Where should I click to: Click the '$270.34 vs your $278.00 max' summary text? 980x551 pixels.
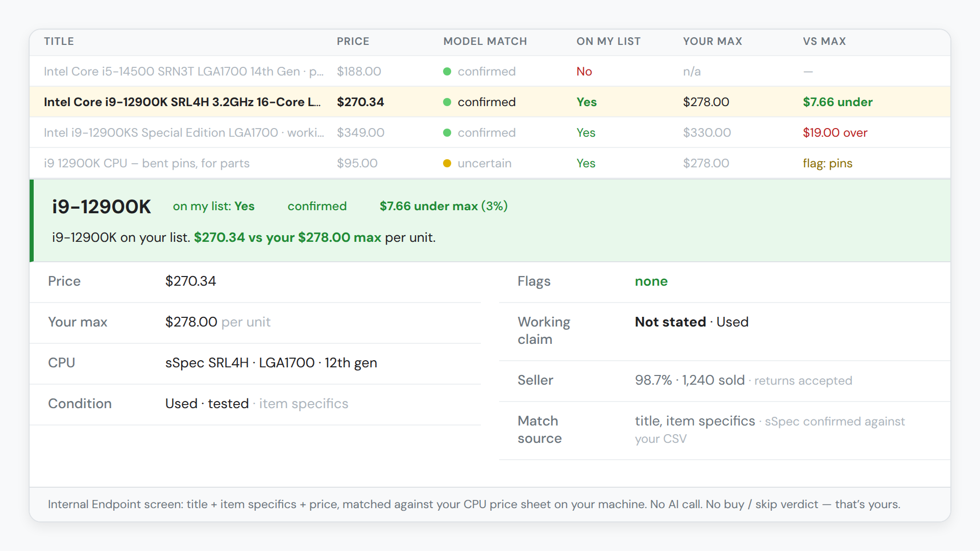pyautogui.click(x=287, y=238)
